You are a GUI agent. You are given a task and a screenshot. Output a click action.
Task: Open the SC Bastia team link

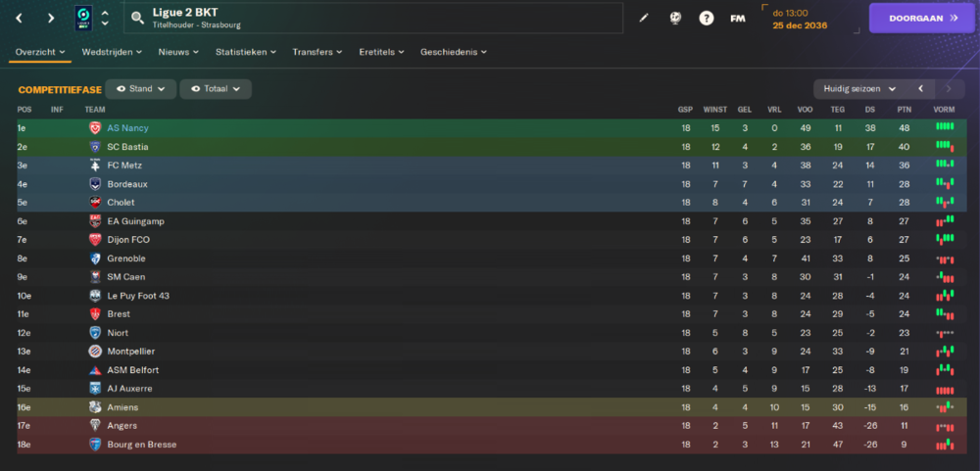click(127, 147)
